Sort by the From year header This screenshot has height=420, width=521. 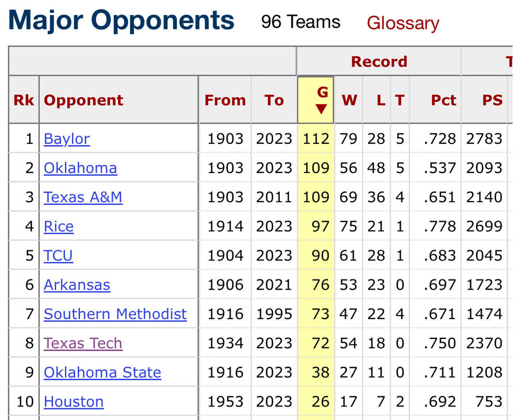pos(225,100)
